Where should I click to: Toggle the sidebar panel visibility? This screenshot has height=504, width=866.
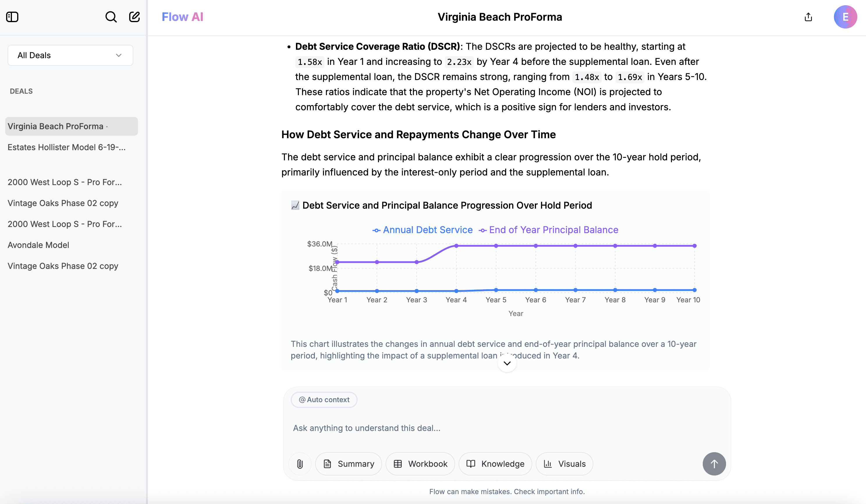click(x=13, y=17)
